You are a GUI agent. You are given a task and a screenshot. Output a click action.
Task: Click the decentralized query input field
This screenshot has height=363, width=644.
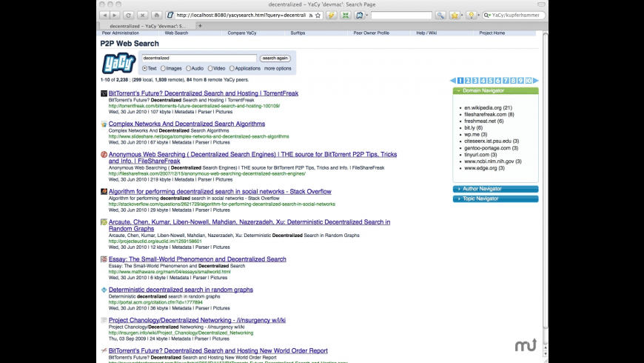pyautogui.click(x=199, y=59)
